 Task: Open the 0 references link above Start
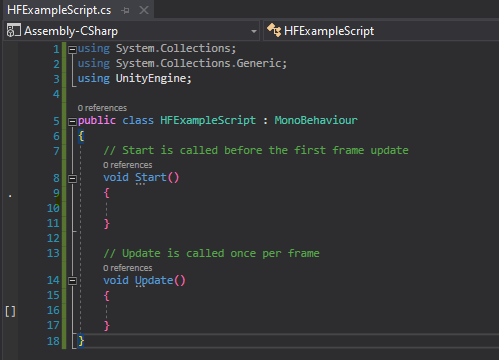(x=128, y=165)
